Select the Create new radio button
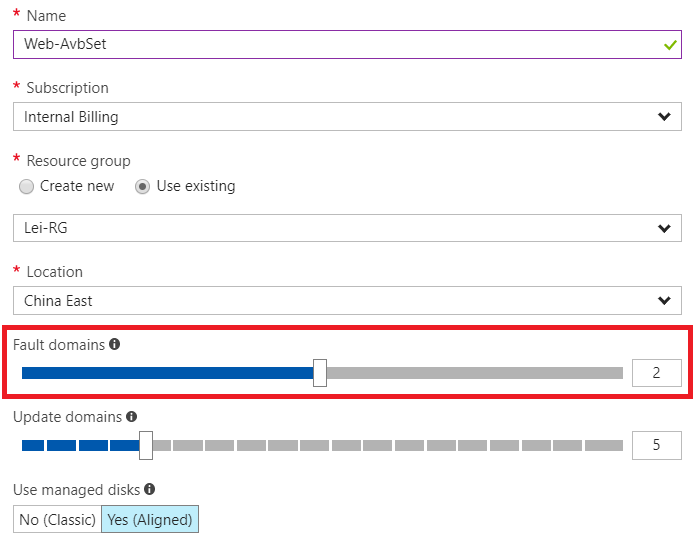Viewport: 697px width, 544px height. point(27,187)
